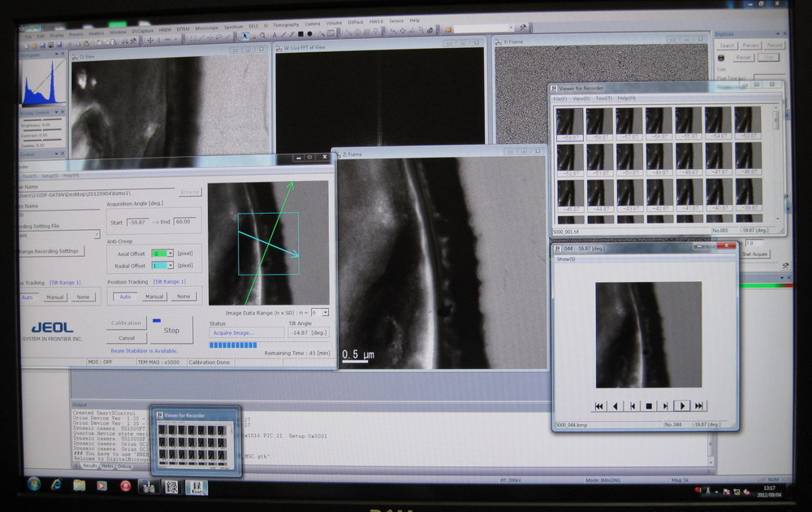
Task: Open Windows Start menu orb
Action: (x=34, y=484)
